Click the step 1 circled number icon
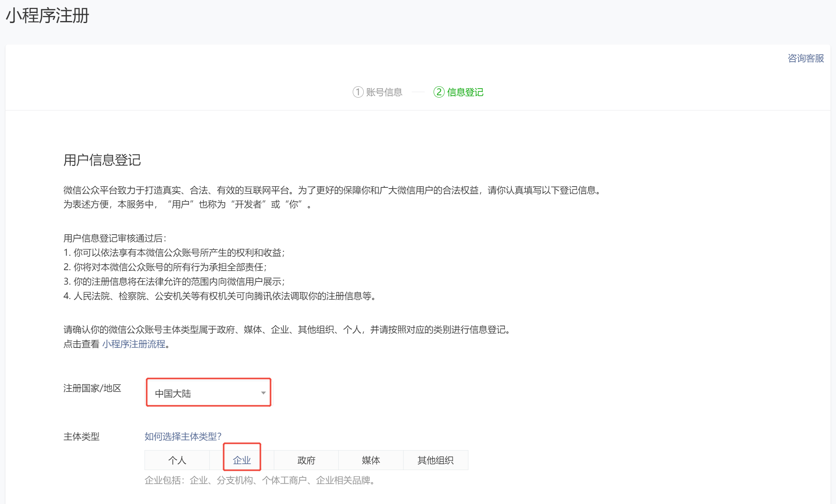Screen dimensions: 836x504 coord(358,92)
